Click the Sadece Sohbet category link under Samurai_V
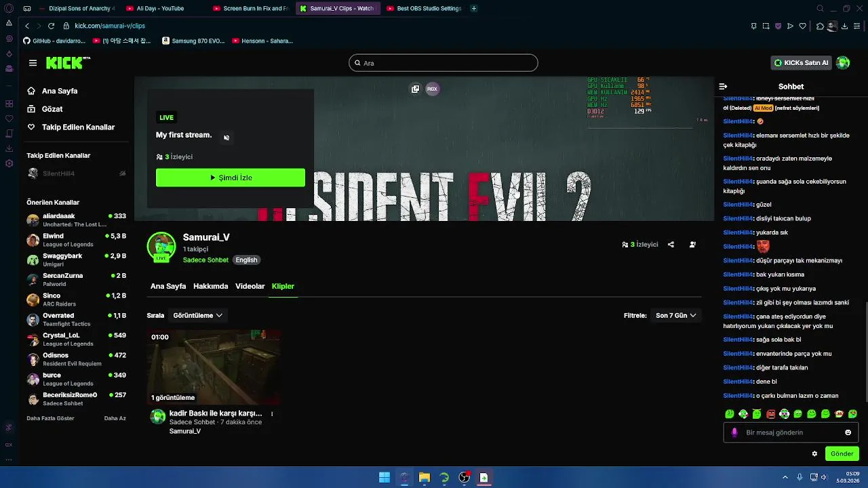Viewport: 868px width, 488px height. tap(205, 260)
